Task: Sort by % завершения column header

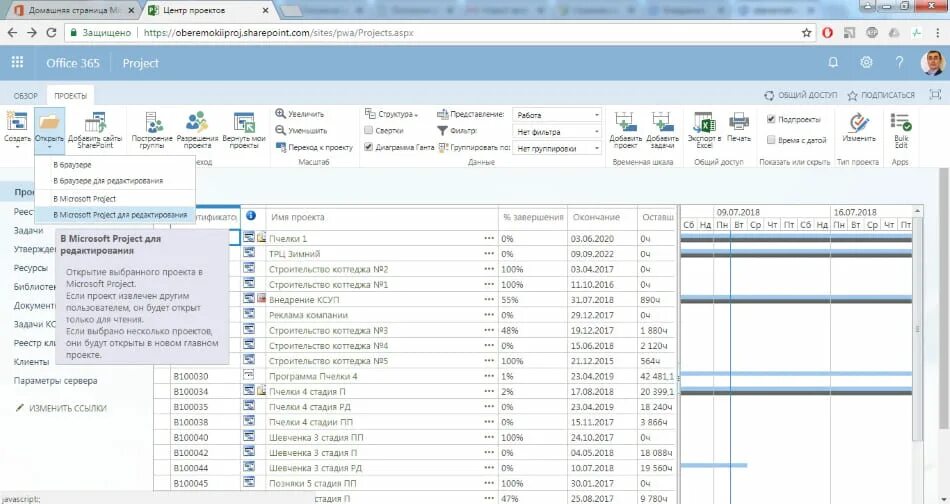Action: point(533,217)
